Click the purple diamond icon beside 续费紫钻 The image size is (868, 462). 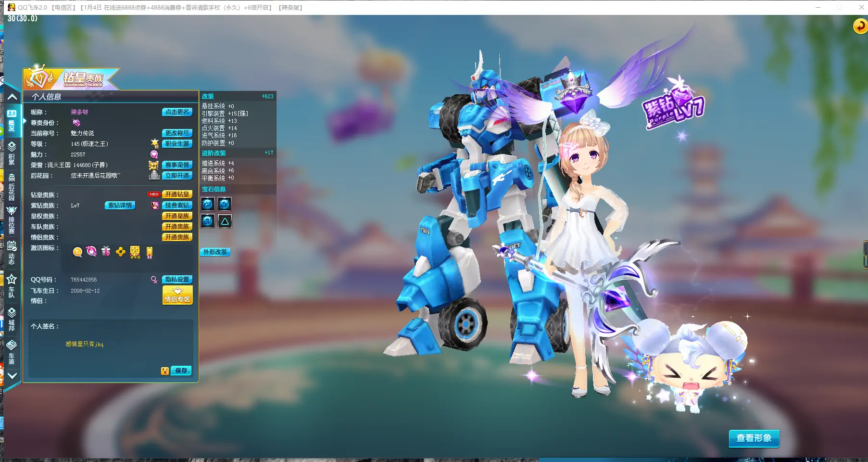155,205
